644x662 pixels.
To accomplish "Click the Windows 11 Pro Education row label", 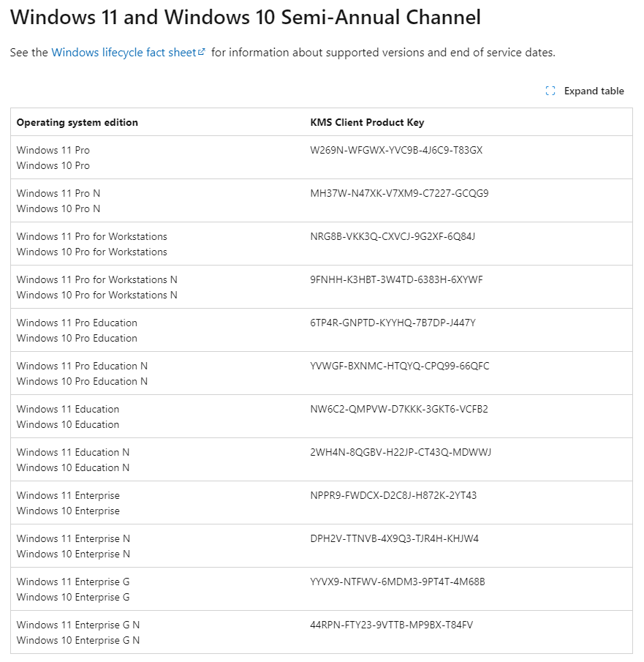I will tap(77, 323).
